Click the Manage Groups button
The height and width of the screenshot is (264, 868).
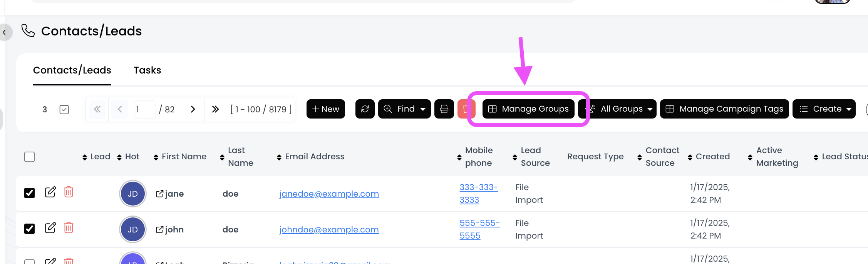(528, 109)
